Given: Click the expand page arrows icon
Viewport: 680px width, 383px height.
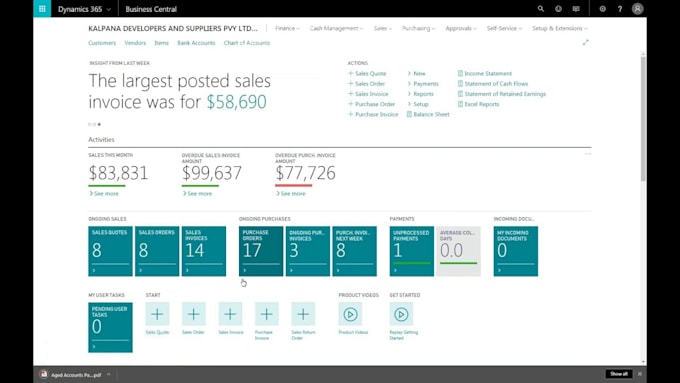Looking at the screenshot, I should 585,43.
